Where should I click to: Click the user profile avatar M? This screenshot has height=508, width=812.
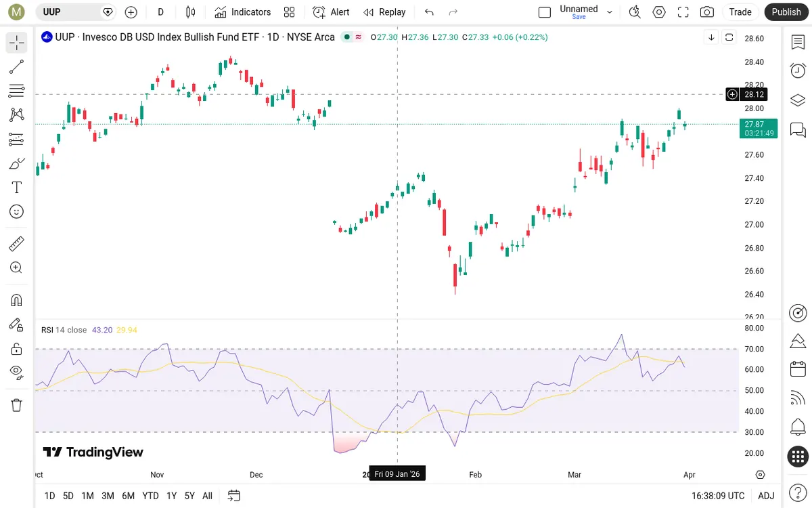pyautogui.click(x=16, y=12)
